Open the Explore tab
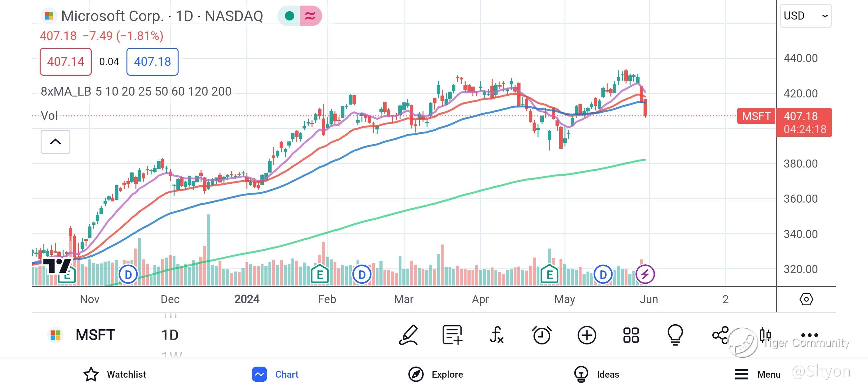 (436, 374)
